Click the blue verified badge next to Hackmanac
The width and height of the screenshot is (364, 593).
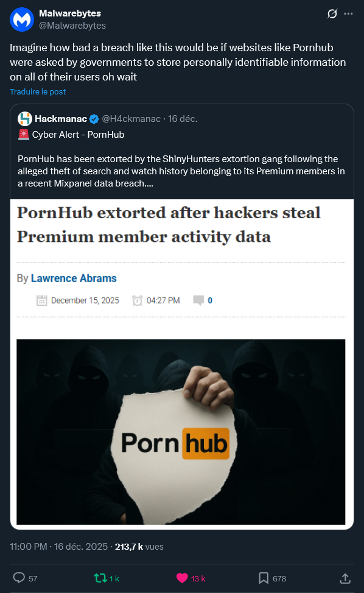point(94,119)
